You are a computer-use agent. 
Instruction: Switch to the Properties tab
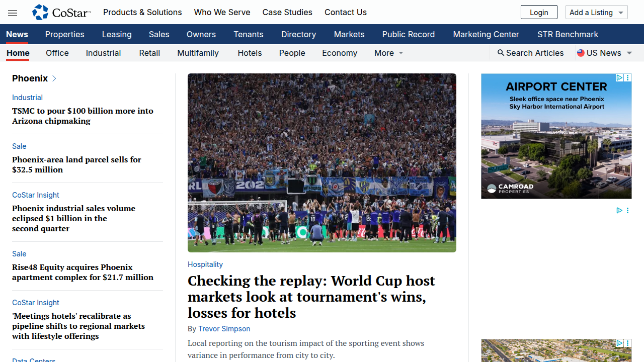tap(65, 34)
